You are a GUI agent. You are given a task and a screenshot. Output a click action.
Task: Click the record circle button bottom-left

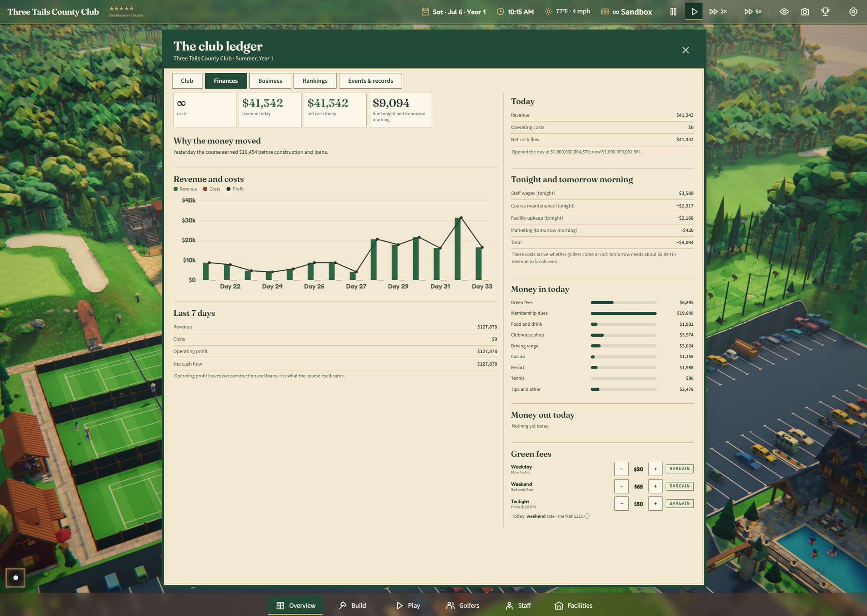click(16, 577)
